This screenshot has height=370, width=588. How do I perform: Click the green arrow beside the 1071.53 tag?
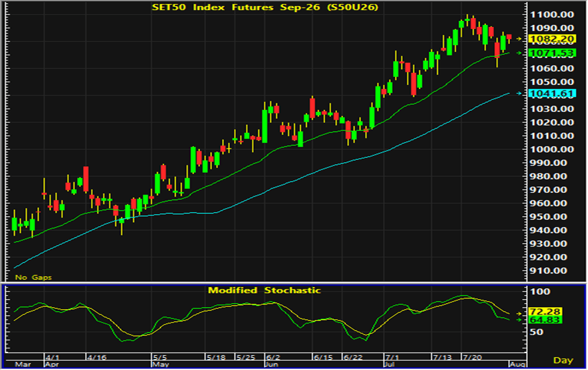click(x=519, y=53)
